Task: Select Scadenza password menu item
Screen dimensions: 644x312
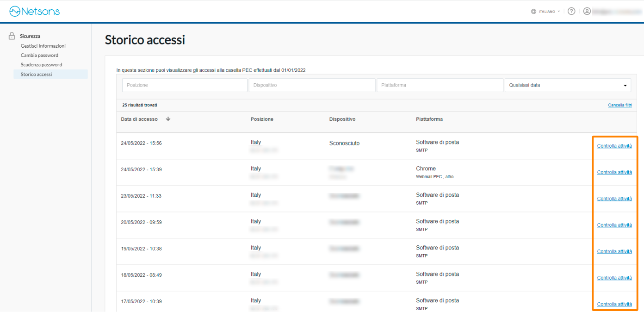Action: point(41,65)
